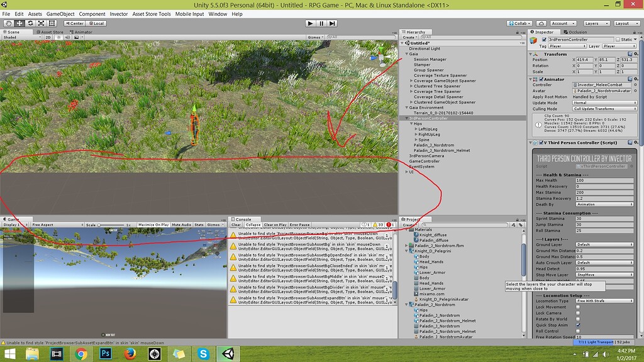The width and height of the screenshot is (644, 362).
Task: Click the Pause button in the toolbar
Action: tap(320, 23)
